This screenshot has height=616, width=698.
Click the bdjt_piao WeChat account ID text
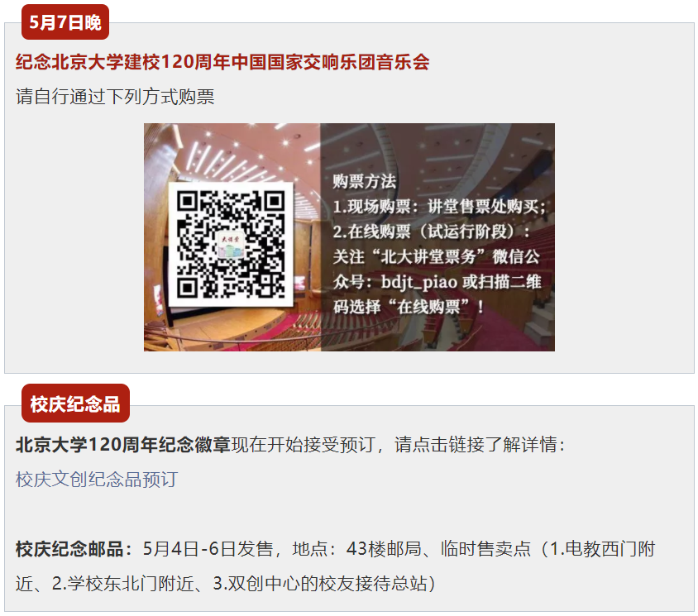click(x=419, y=282)
